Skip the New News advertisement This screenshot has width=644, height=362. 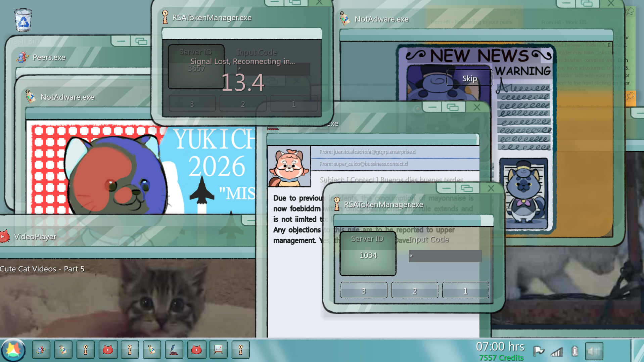tap(469, 78)
